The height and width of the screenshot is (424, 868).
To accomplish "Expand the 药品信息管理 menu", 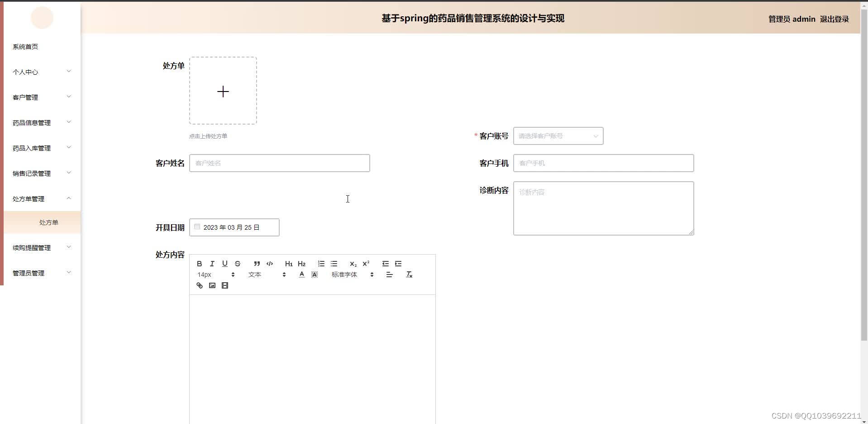I will pos(42,123).
